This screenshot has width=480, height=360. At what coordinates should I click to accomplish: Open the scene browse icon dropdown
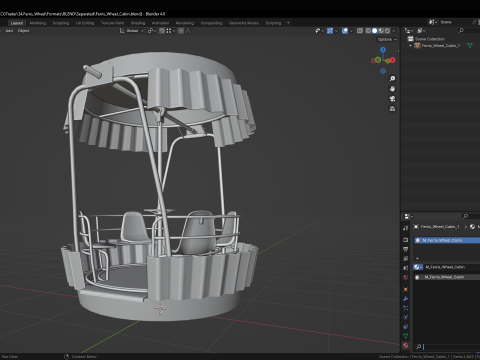pos(433,22)
